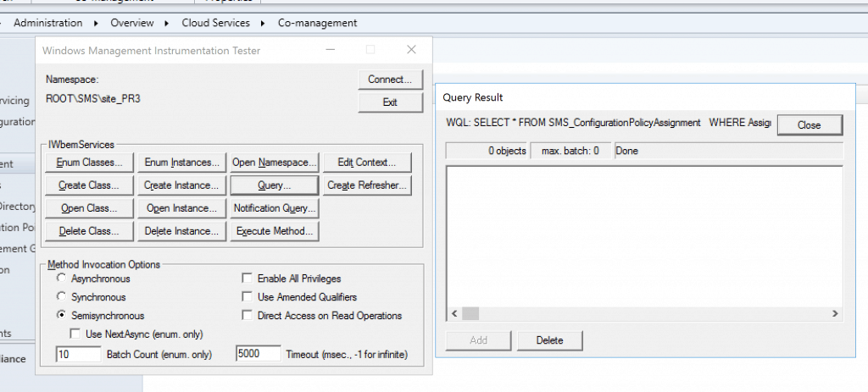Toggle Direct Access on Read Operations
868x392 pixels.
pos(247,316)
